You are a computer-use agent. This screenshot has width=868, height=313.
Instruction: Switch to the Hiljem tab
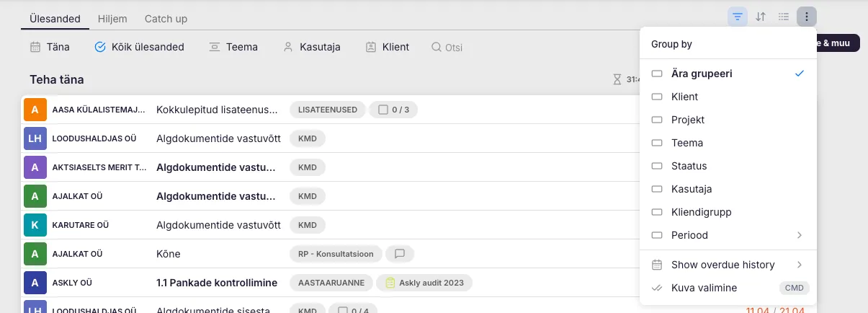click(114, 19)
